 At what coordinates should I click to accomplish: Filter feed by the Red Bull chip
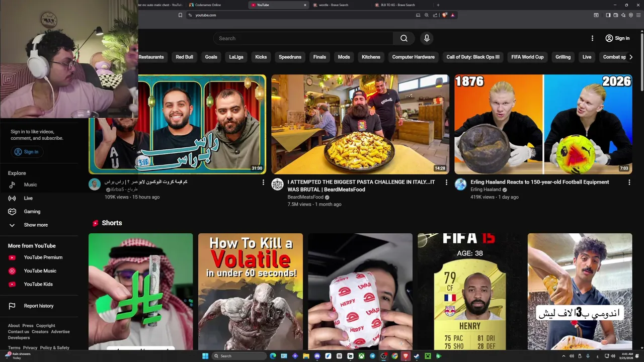184,57
